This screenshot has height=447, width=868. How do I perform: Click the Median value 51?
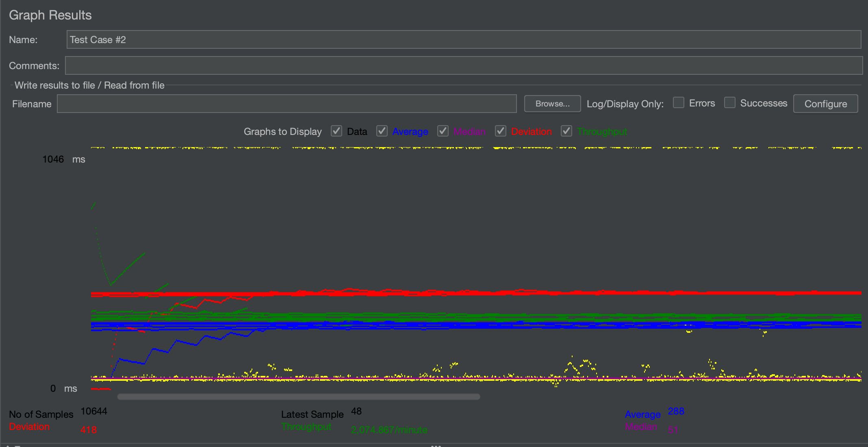tap(673, 430)
